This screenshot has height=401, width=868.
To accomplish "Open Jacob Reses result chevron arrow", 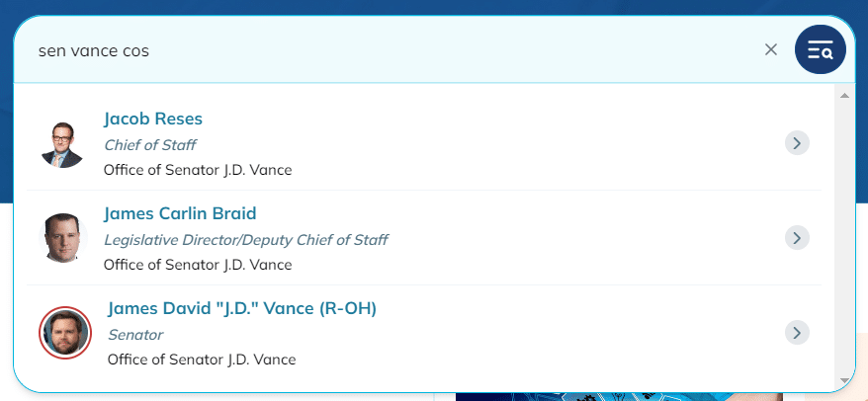I will point(797,143).
